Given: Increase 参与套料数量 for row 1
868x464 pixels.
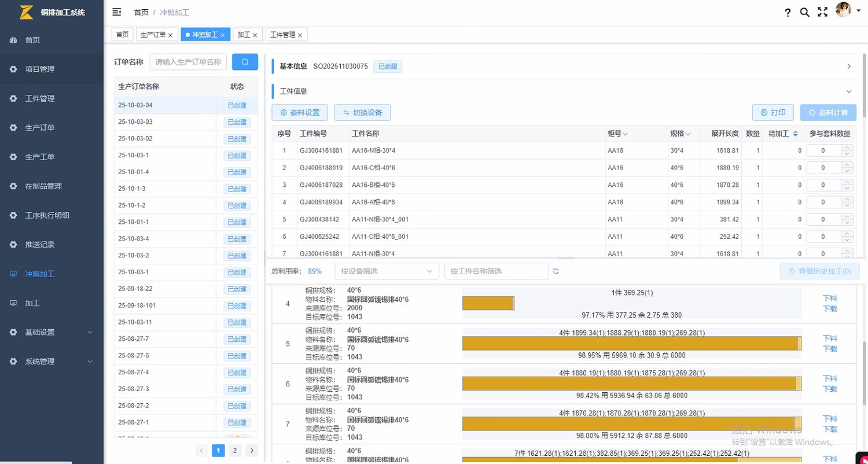Looking at the screenshot, I should point(847,148).
